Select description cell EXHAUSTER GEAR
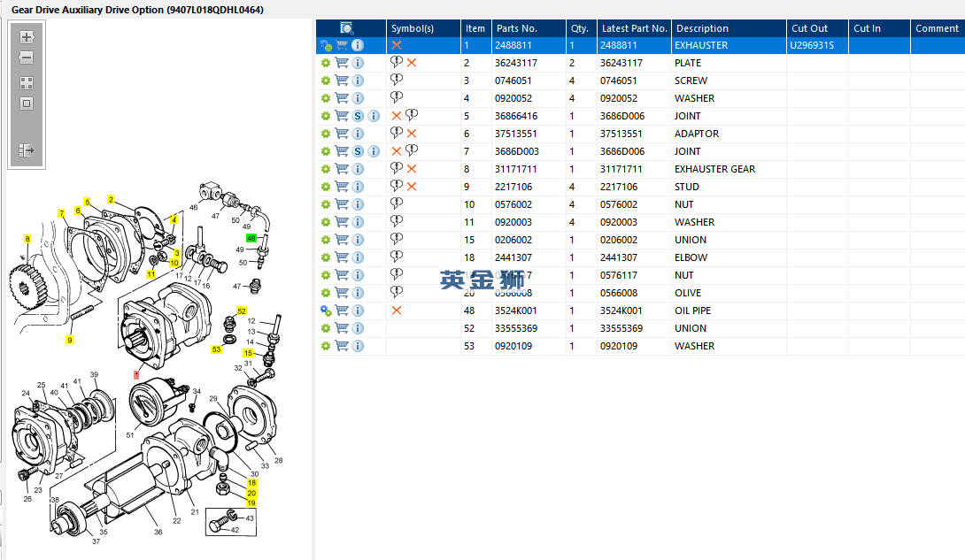 (x=714, y=169)
